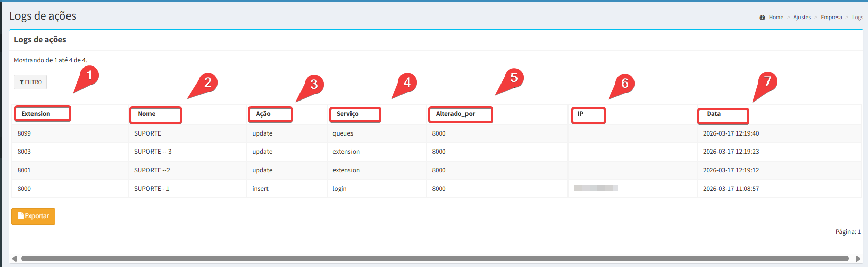The height and width of the screenshot is (267, 868).
Task: Click the scrollbar right arrow
Action: coord(858,259)
